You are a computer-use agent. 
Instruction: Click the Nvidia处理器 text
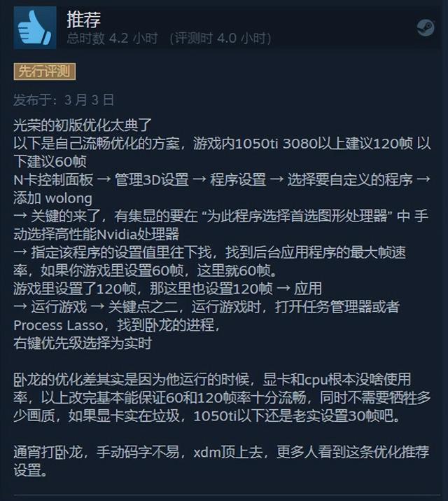[x=137, y=235]
